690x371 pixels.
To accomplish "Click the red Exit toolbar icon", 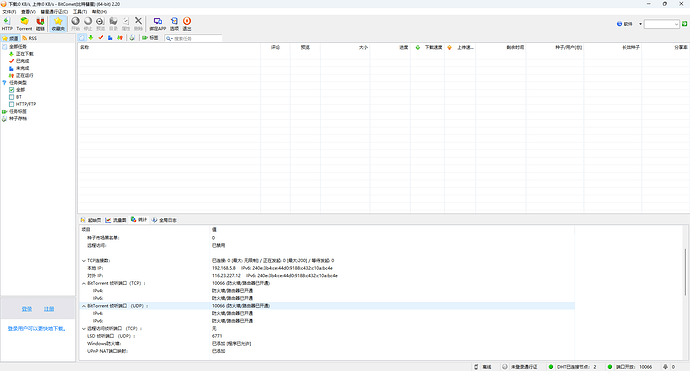I will click(187, 23).
